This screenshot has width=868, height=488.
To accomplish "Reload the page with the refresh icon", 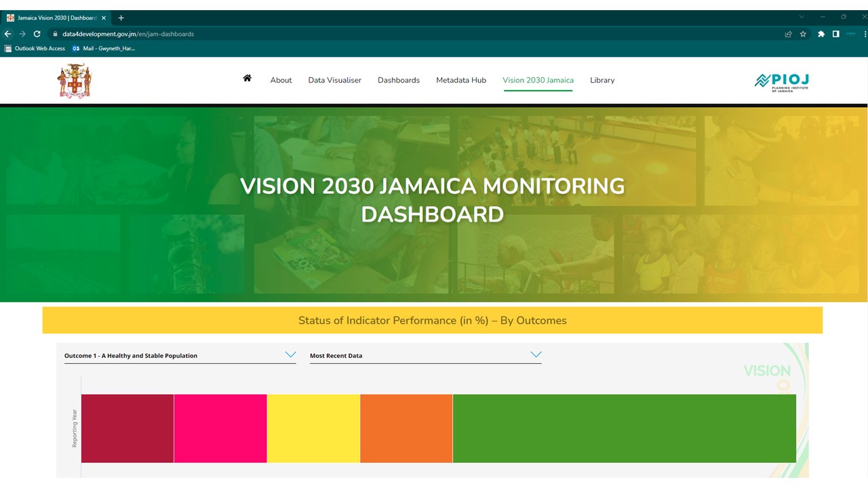I will [37, 34].
